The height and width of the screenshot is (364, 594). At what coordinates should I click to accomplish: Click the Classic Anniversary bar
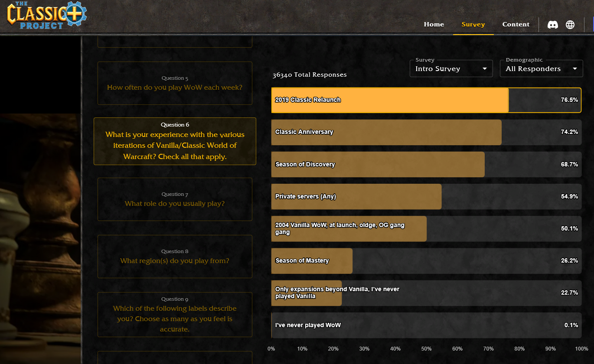426,132
